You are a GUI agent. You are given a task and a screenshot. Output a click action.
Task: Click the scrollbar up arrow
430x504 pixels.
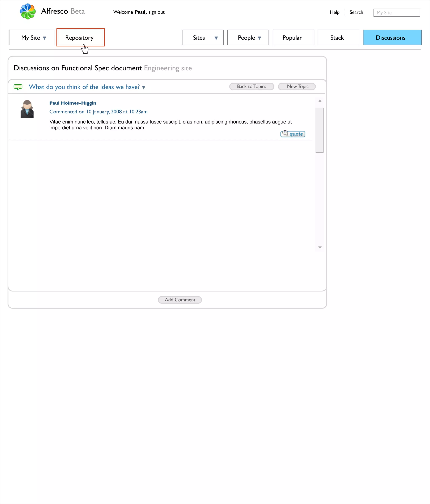tap(320, 101)
